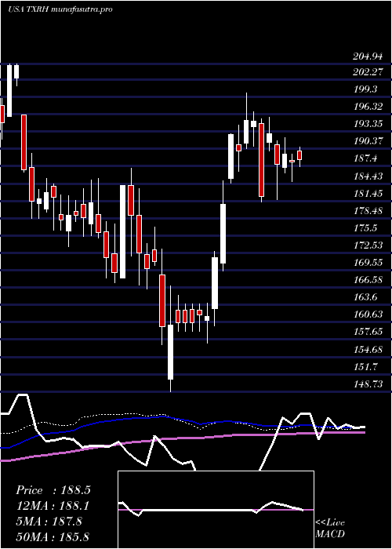Click the 193.35 price level label

point(367,124)
